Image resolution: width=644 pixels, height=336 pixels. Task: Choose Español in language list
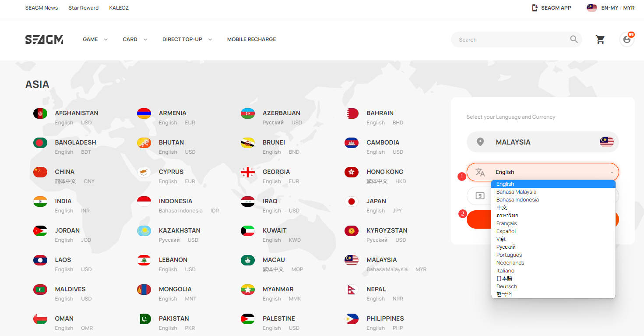pyautogui.click(x=553, y=231)
